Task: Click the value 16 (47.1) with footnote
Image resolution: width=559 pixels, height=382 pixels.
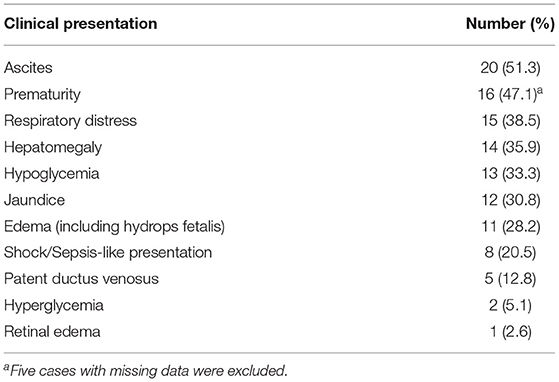Action: click(x=510, y=94)
